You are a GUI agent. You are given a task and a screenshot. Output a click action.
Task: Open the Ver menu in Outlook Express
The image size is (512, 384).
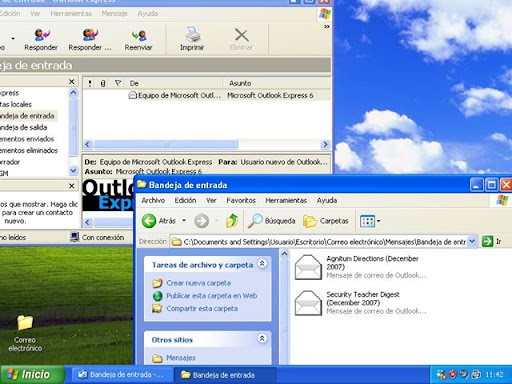tap(35, 14)
